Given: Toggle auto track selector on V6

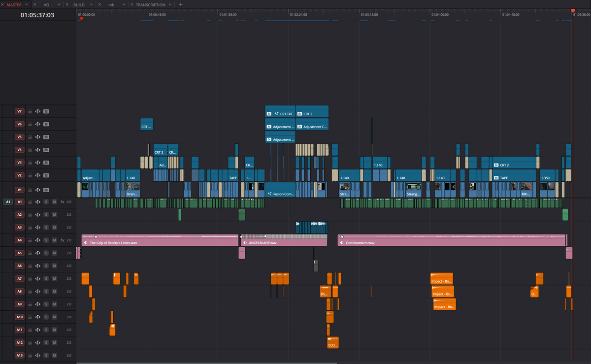Looking at the screenshot, I should [37, 124].
